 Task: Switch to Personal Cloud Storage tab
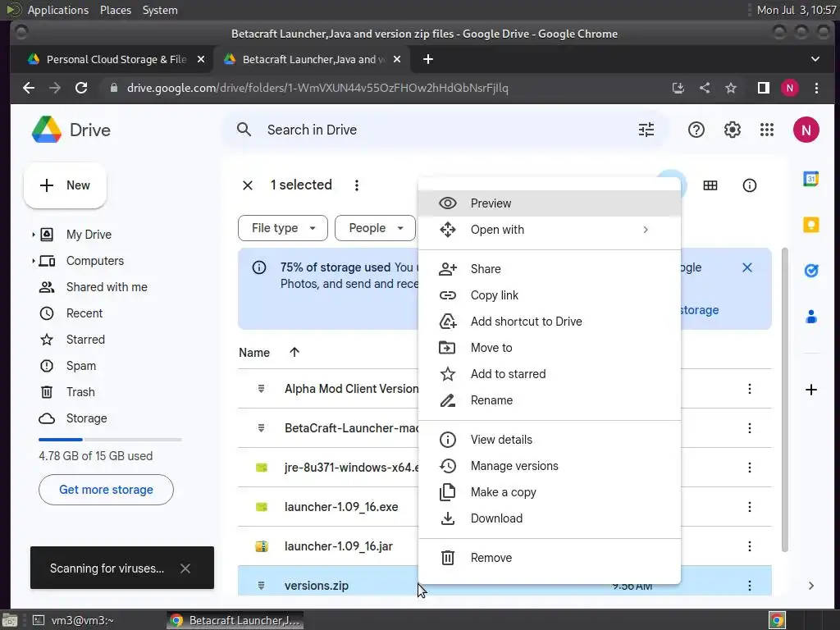116,59
